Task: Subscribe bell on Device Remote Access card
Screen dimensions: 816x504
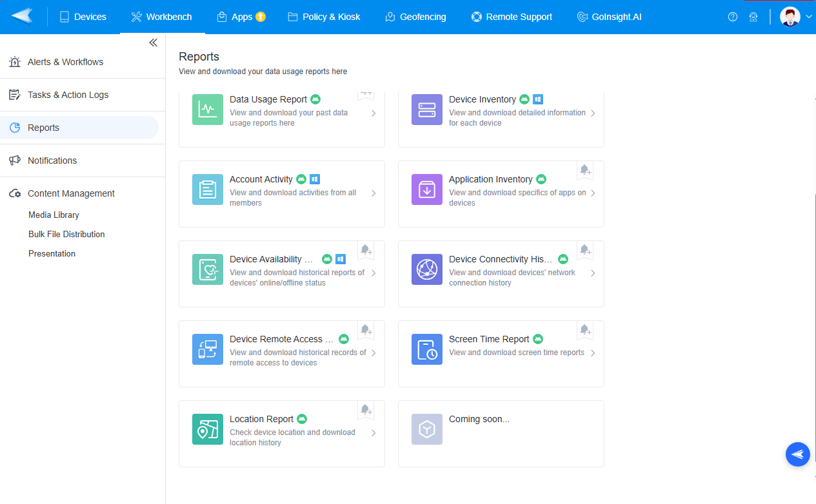Action: click(365, 330)
